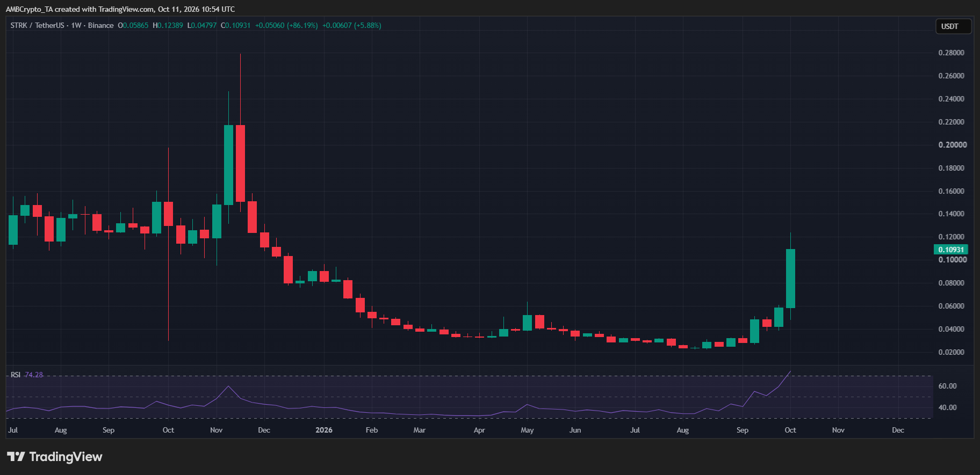This screenshot has width=980, height=475.
Task: Click the 0.12000 price axis label
Action: pos(951,237)
